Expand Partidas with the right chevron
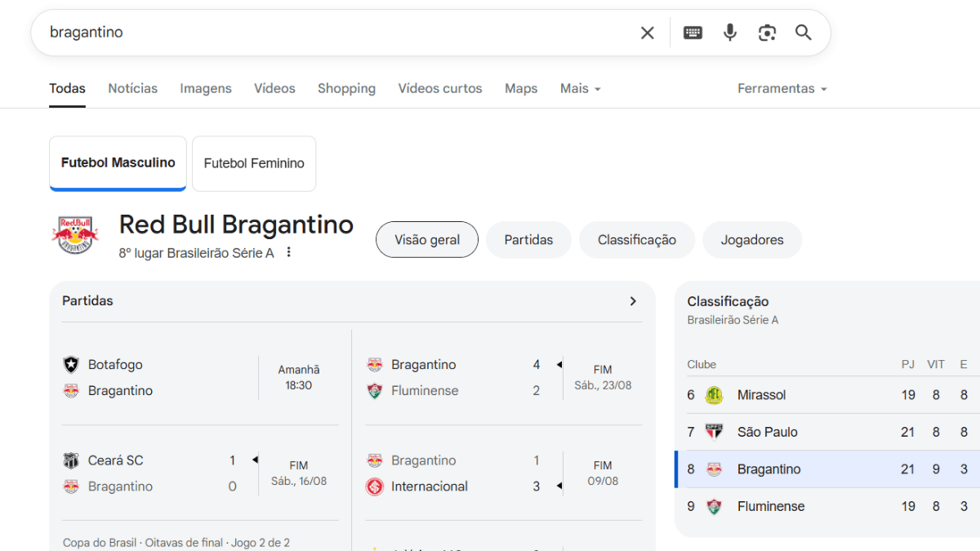Screen dimensions: 980x551 [633, 301]
